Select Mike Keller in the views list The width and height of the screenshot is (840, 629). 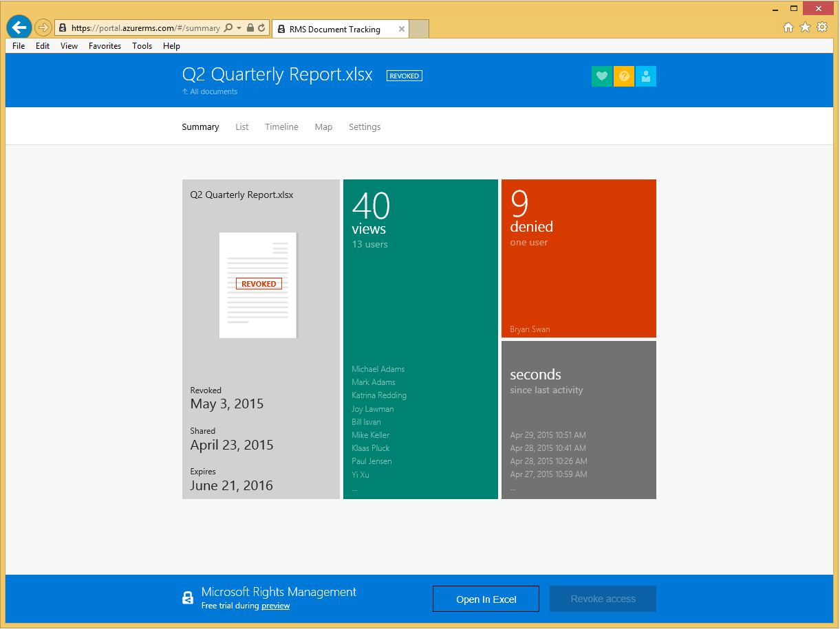[x=370, y=435]
